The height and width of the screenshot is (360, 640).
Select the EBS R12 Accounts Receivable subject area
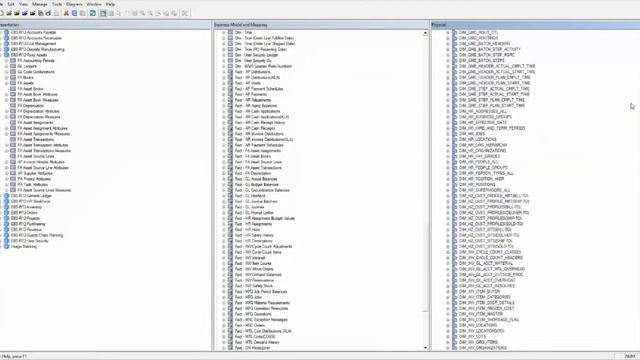(36, 38)
